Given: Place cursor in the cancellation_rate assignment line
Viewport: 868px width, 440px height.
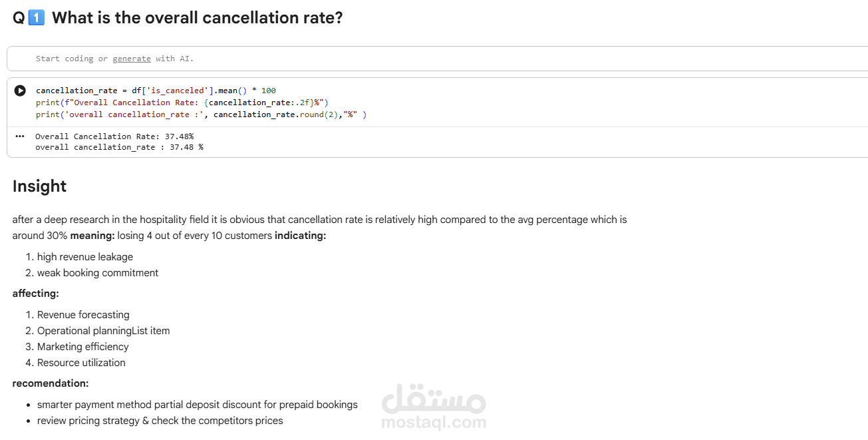Looking at the screenshot, I should point(156,91).
